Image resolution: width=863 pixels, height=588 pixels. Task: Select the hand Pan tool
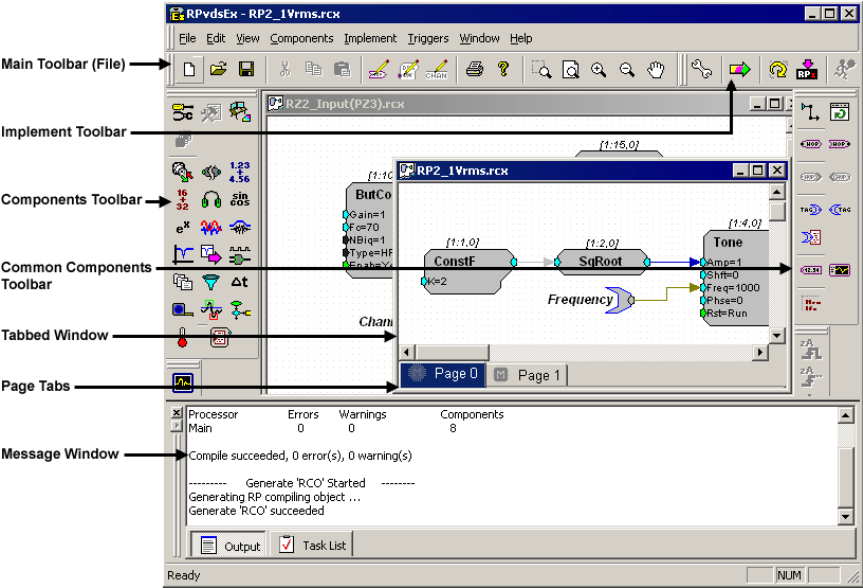click(656, 70)
